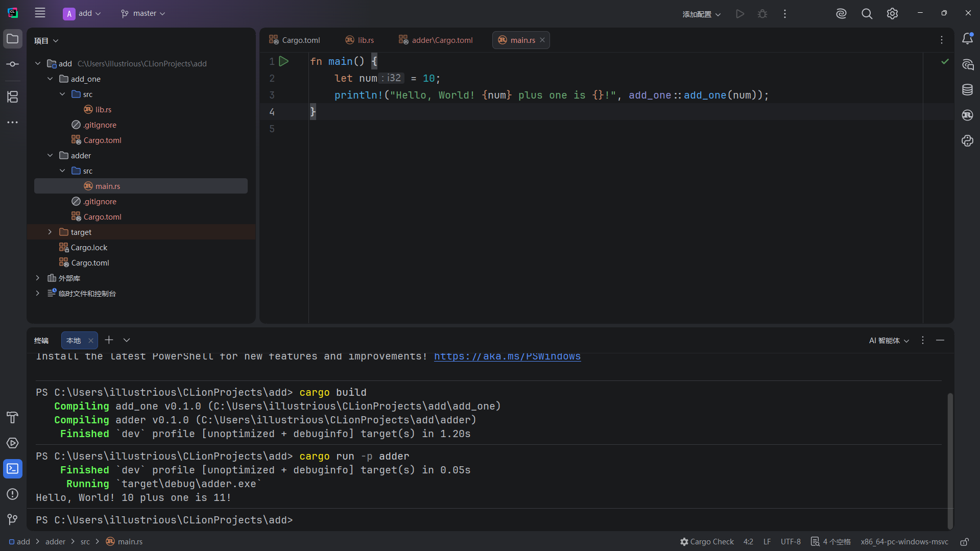The height and width of the screenshot is (551, 980).
Task: Open the Commit tool window icon
Action: [13, 64]
